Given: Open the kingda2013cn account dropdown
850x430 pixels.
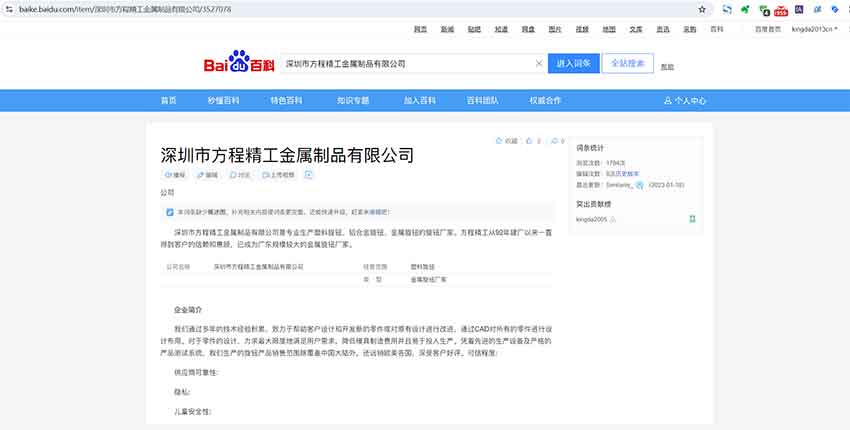Looking at the screenshot, I should 814,29.
